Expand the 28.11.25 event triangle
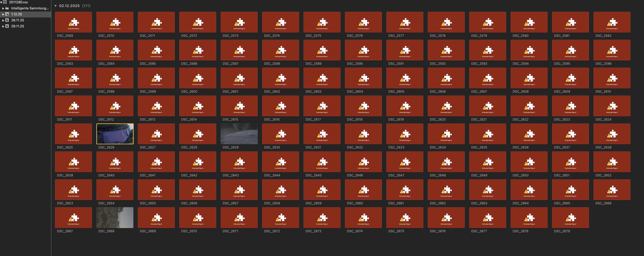 click(3, 20)
